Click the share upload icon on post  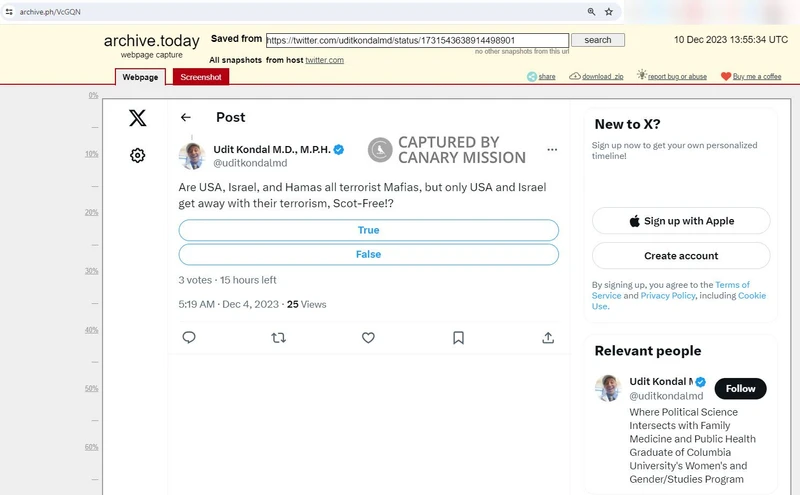[x=548, y=338]
